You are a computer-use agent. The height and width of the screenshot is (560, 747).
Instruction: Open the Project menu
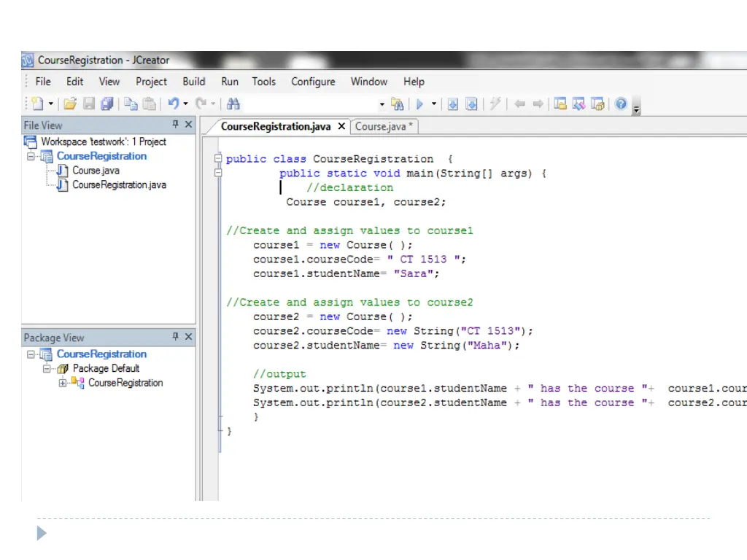[152, 82]
